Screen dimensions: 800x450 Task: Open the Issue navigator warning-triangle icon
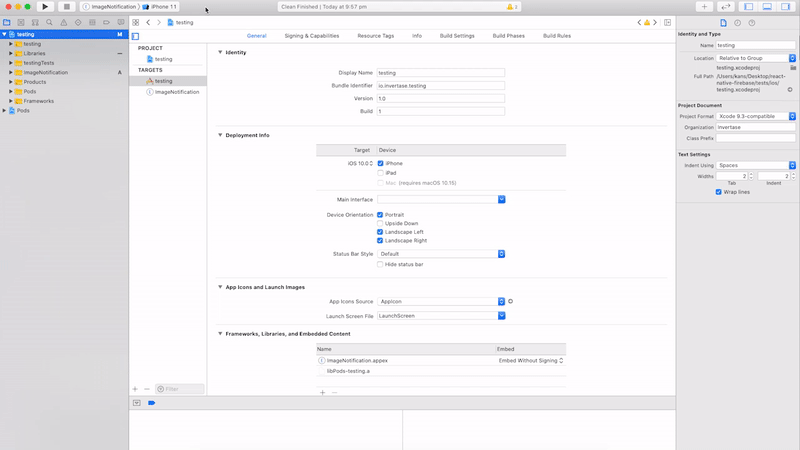[x=64, y=22]
